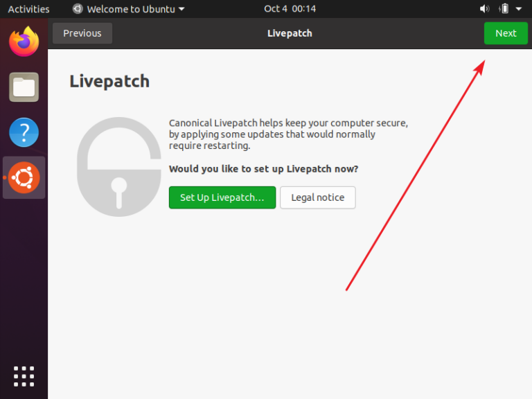This screenshot has height=399, width=532.
Task: Launch the Files manager from the dock
Action: [24, 87]
